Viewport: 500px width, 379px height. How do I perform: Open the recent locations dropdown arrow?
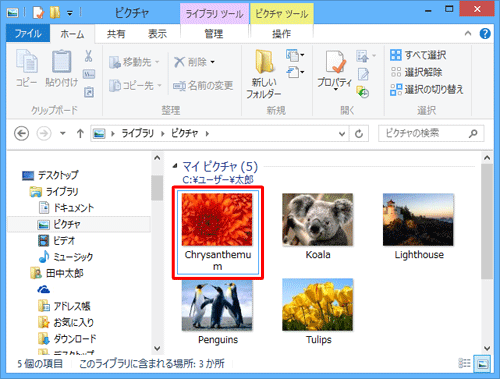63,134
